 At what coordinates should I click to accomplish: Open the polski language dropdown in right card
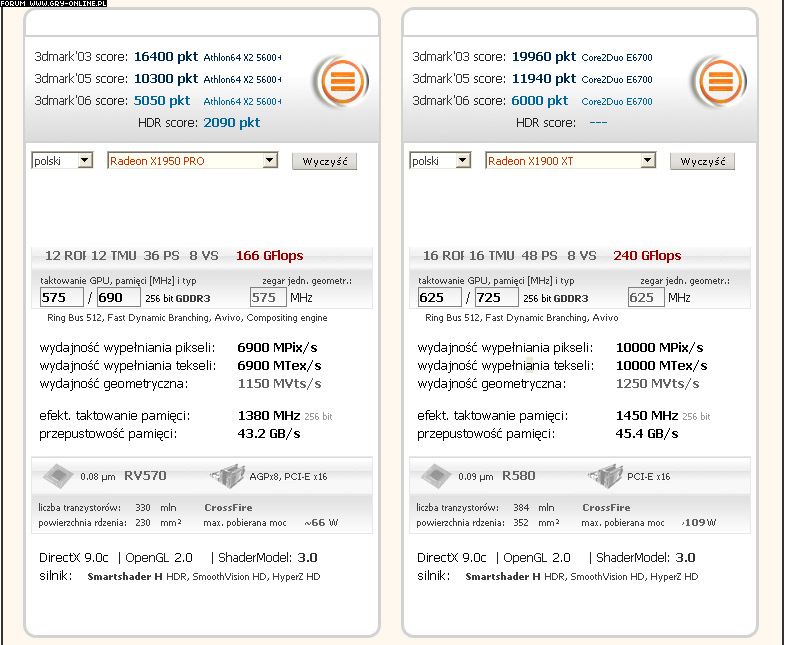(x=440, y=161)
